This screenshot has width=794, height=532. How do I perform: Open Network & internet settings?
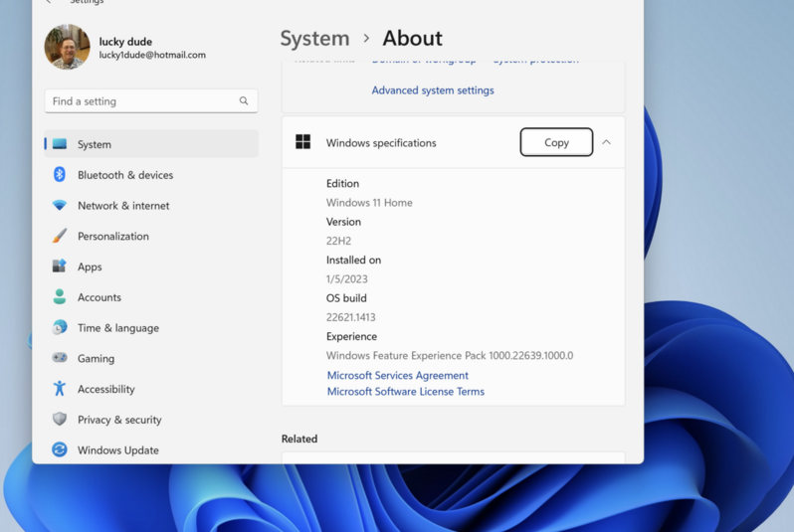[151, 206]
